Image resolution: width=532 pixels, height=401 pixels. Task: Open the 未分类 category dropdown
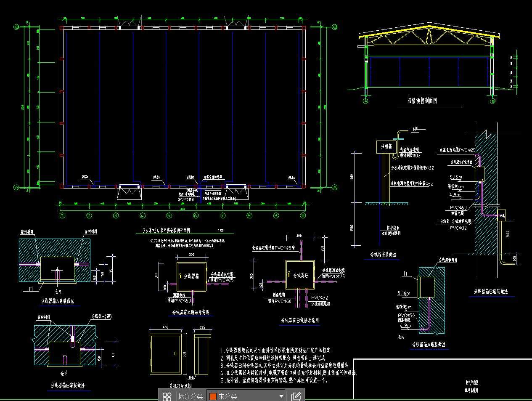tap(246, 396)
